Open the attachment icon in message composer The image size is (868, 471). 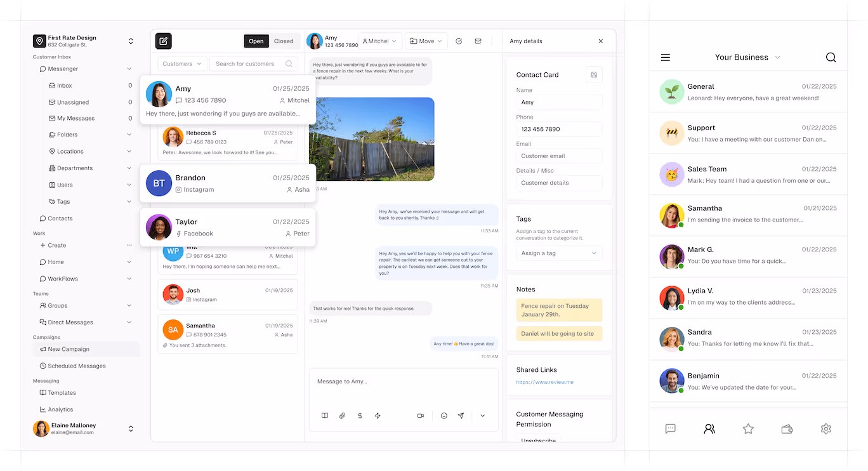[x=342, y=415]
